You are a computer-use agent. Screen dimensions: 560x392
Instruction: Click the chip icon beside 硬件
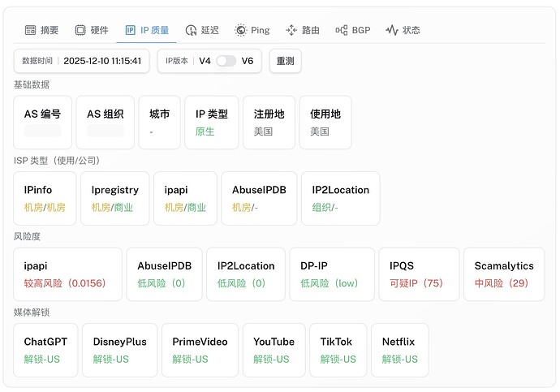tap(80, 30)
